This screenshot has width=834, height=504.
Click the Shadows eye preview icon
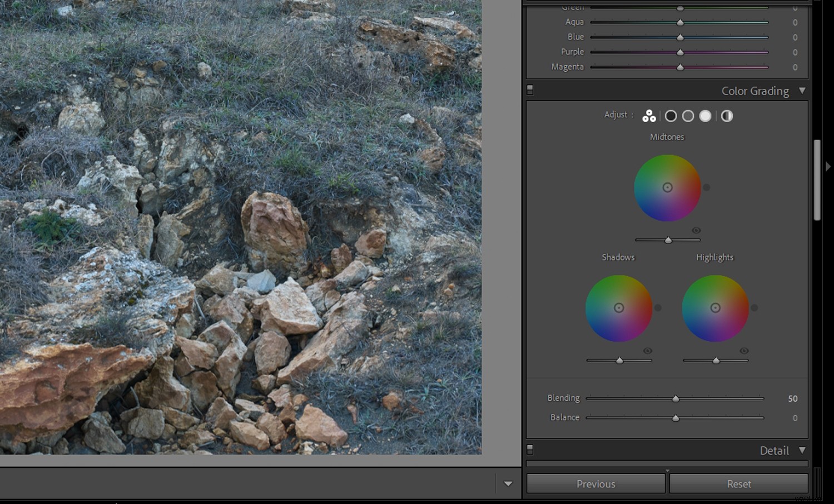[647, 351]
